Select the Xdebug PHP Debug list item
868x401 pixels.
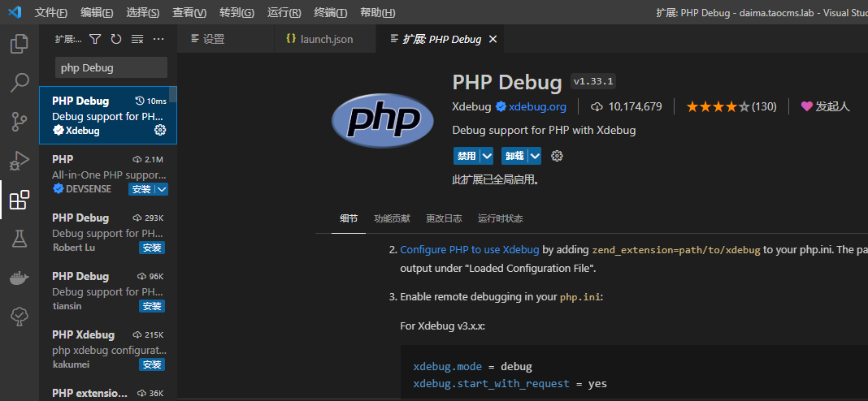point(108,115)
